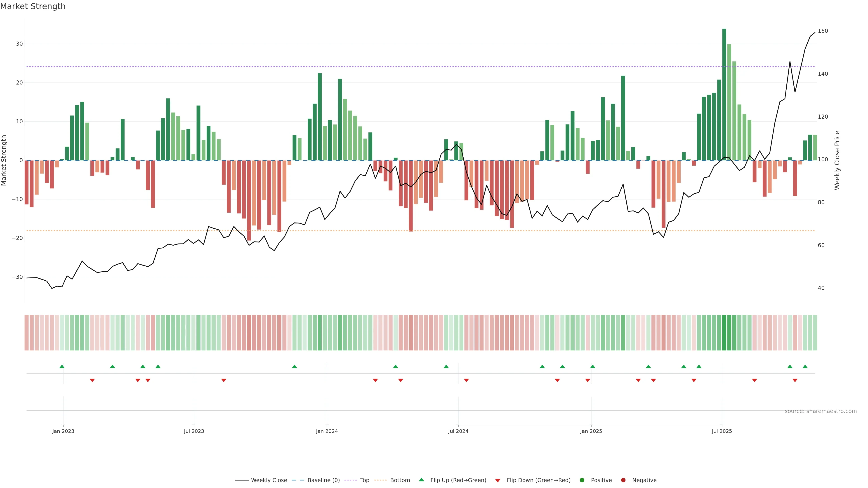Click the tallest green bar near Jul 2025
Screen dimensions: 868x488
[724, 94]
